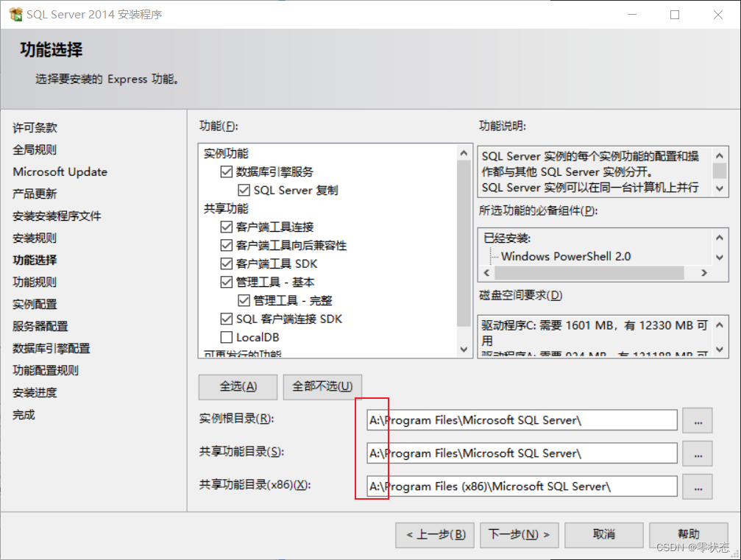
Task: Click prerequisites horizontal scroll right arrow
Action: [704, 273]
